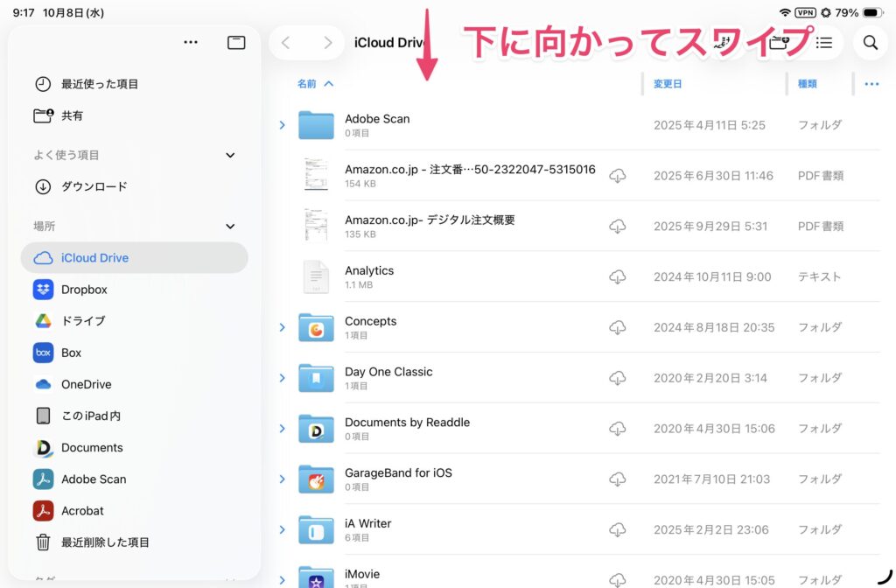
Task: Tap the back navigation chevron
Action: pyautogui.click(x=286, y=42)
